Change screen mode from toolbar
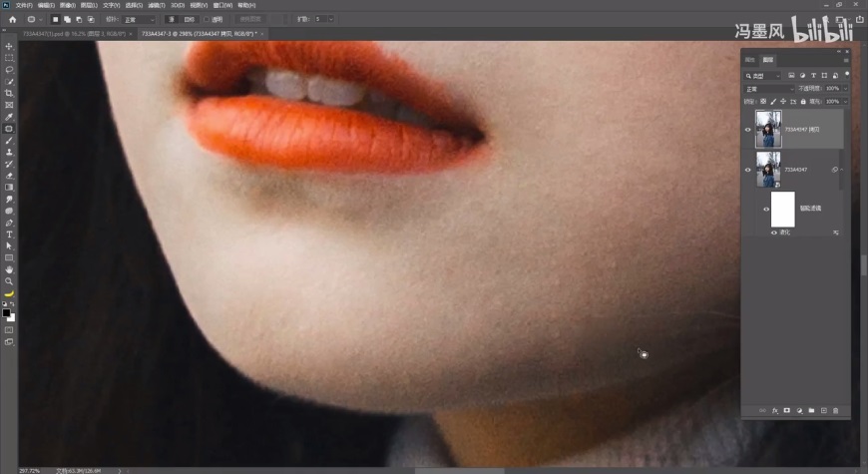 point(9,342)
